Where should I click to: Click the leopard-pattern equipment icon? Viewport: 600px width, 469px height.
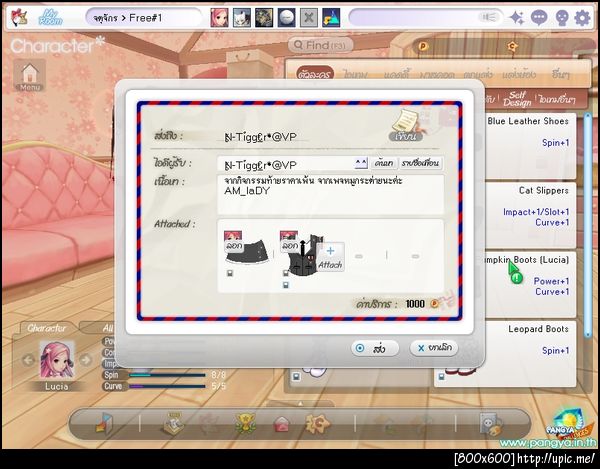click(x=264, y=18)
